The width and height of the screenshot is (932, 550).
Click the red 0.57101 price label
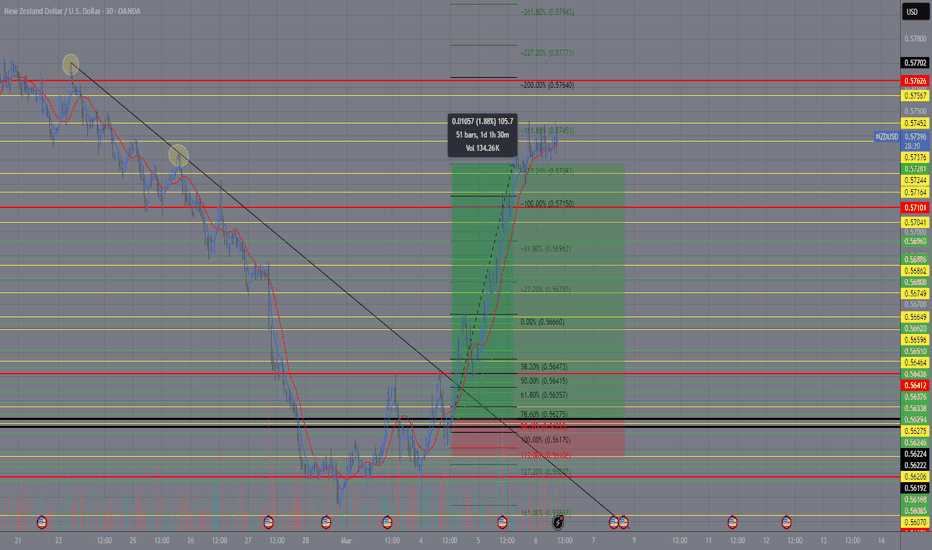pos(915,208)
